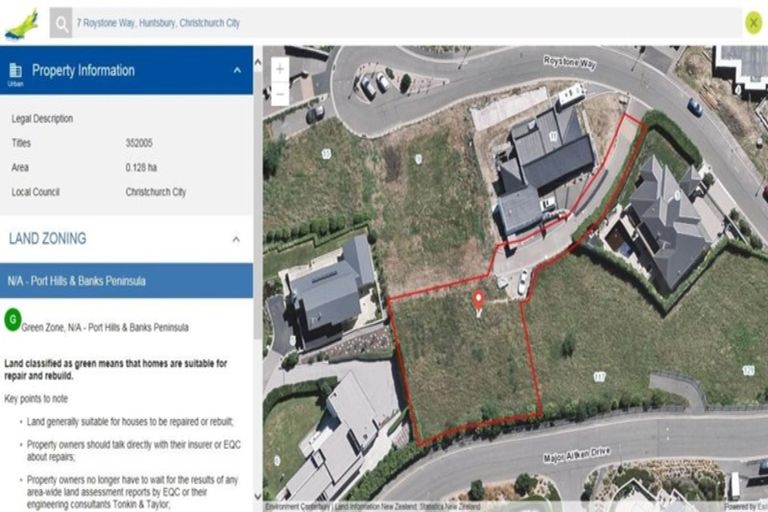Viewport: 768px width, 512px height.
Task: Collapse the Property Information panel
Action: (x=237, y=71)
